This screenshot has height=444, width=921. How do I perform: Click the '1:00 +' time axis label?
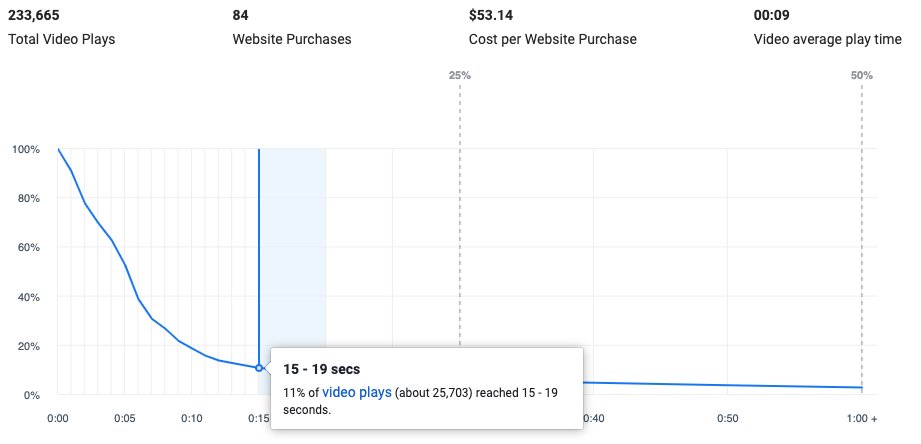862,417
